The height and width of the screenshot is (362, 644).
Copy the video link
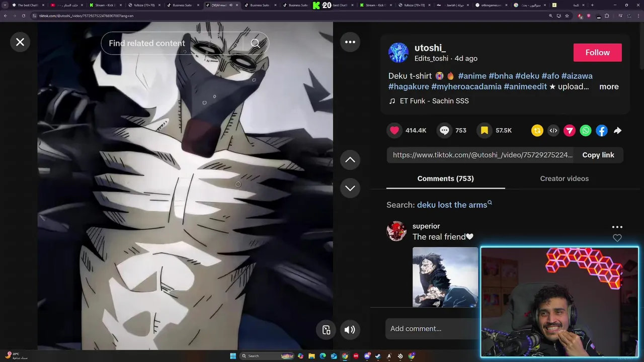(598, 155)
